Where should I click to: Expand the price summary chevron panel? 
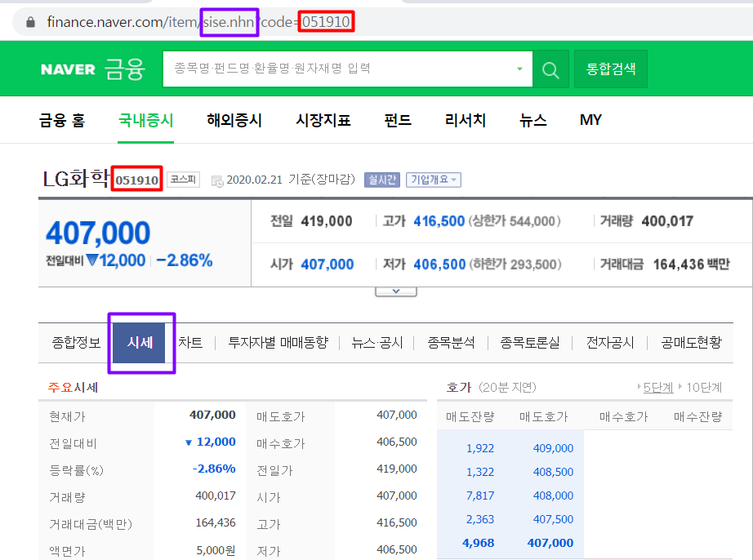coord(396,291)
